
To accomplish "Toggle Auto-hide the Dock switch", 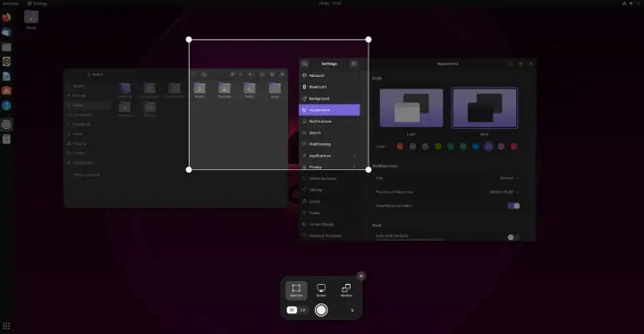I will click(x=513, y=237).
